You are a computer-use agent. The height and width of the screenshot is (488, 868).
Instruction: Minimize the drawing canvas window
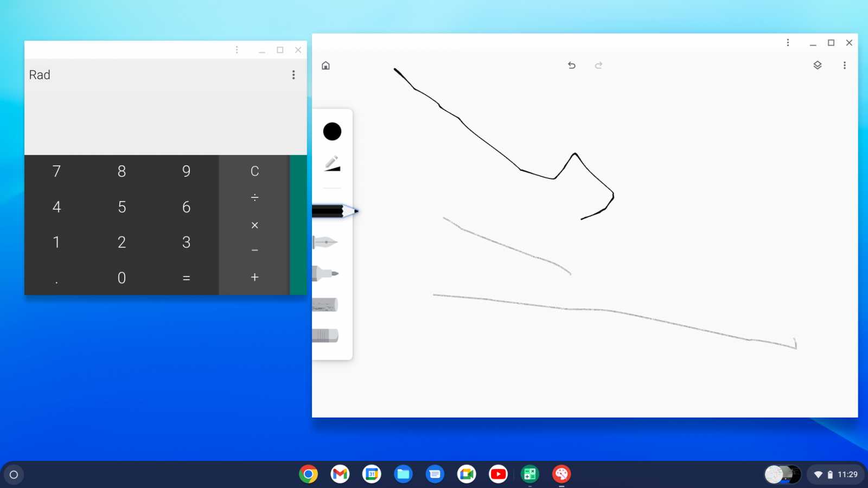813,43
